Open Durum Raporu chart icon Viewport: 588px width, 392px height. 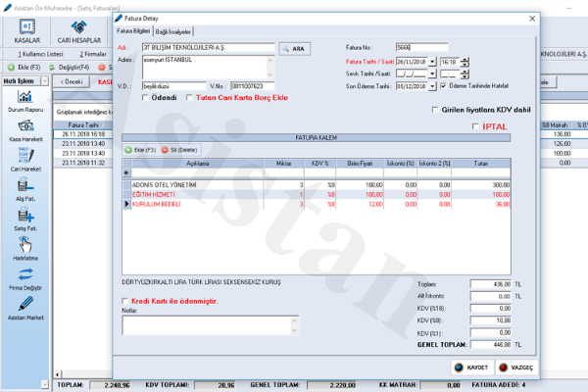[25, 97]
